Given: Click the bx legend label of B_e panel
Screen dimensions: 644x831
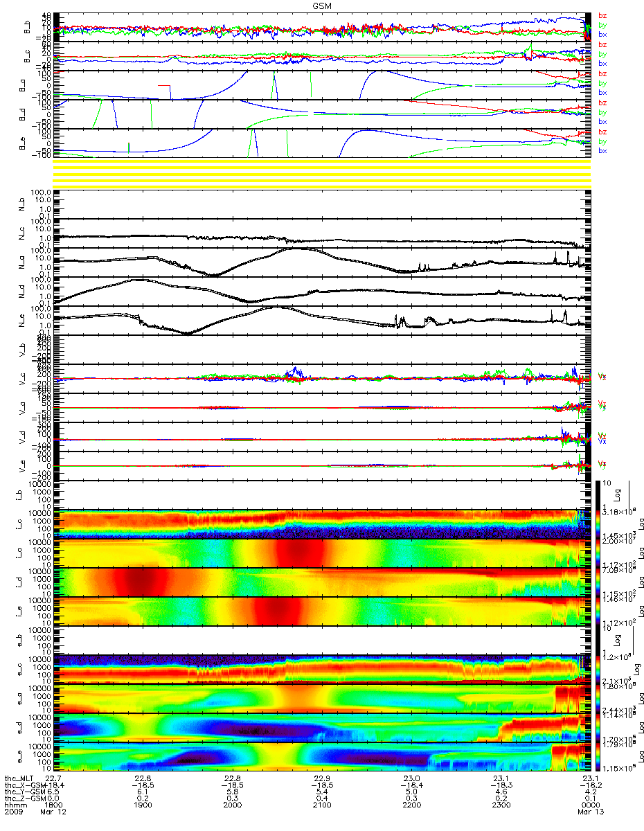Looking at the screenshot, I should [x=602, y=150].
